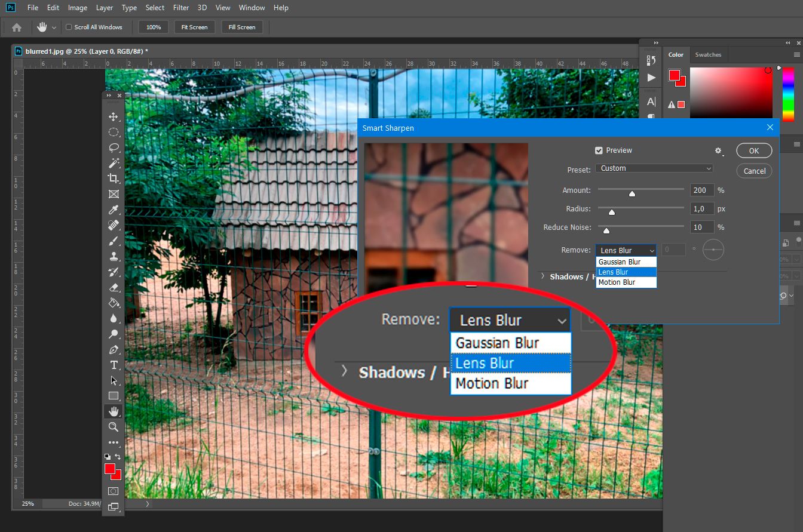The height and width of the screenshot is (532, 803).
Task: Open Smart Sharpen gear settings menu
Action: click(x=719, y=151)
